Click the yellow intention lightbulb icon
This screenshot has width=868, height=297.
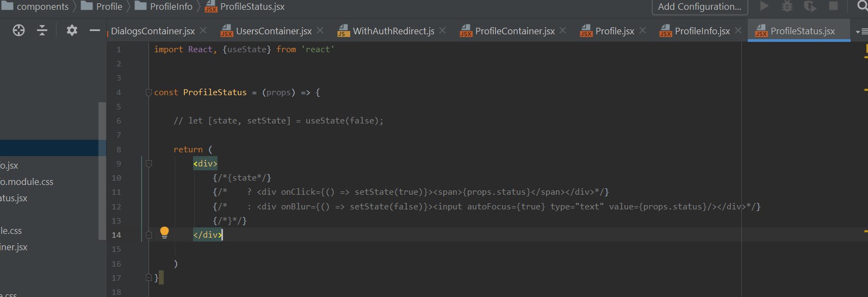point(164,233)
